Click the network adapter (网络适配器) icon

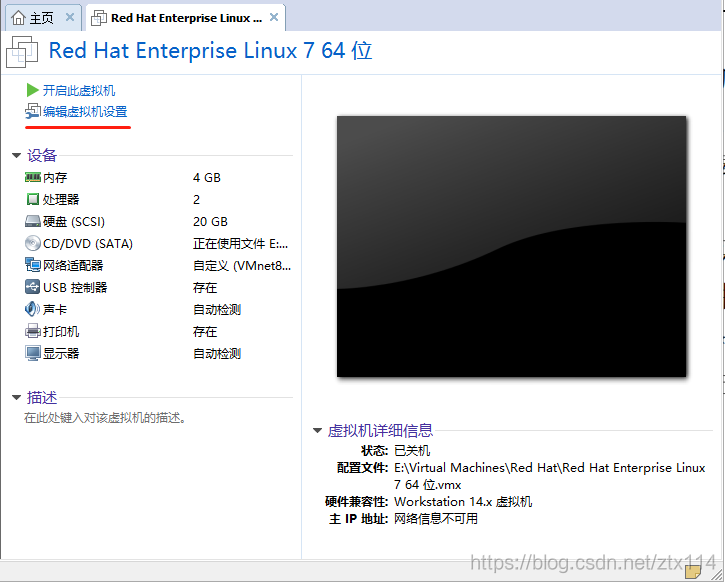click(x=33, y=265)
